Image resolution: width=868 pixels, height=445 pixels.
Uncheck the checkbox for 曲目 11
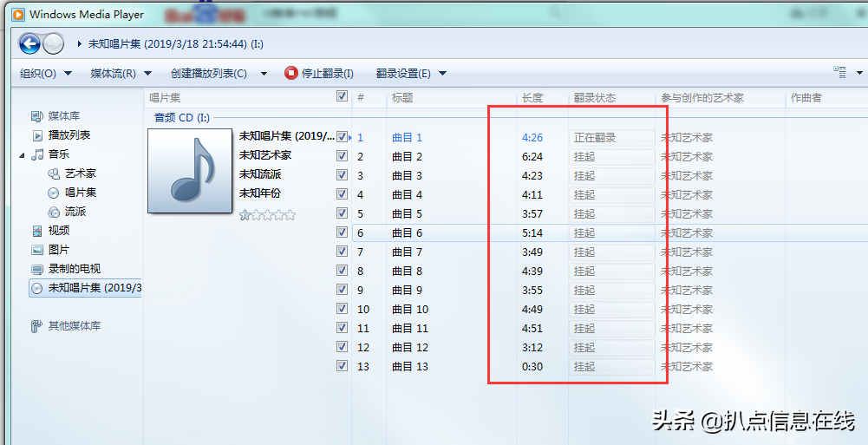(343, 328)
